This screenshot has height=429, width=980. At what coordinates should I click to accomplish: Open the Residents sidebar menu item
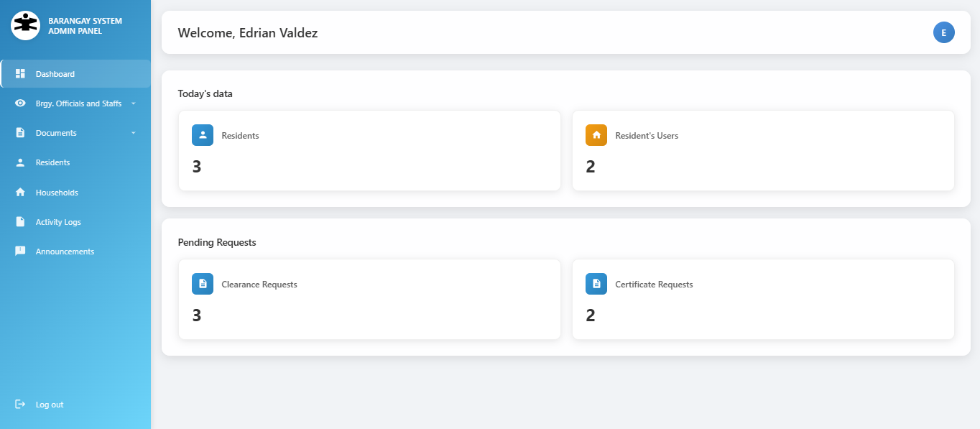click(x=52, y=162)
